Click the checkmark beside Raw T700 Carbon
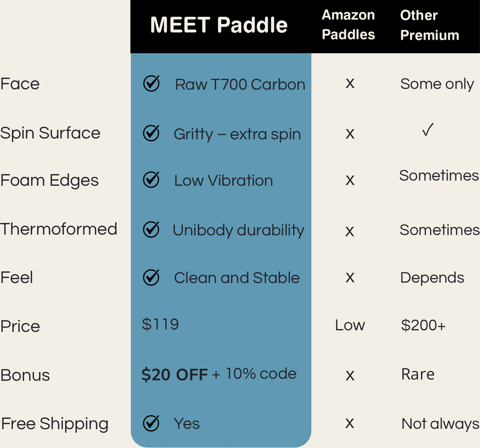 coord(151,84)
